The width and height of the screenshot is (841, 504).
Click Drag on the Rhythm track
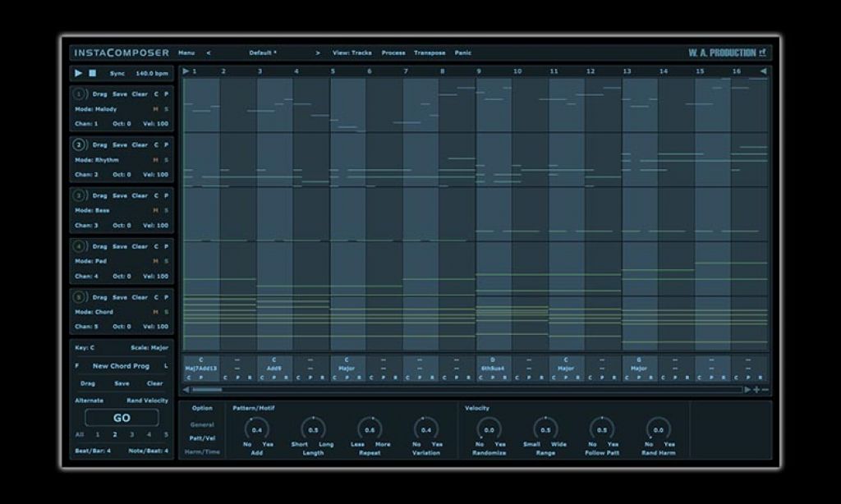pos(99,144)
